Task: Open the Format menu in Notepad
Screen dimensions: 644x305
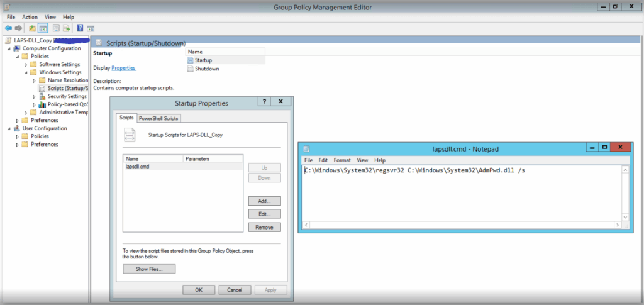Action: pos(342,160)
